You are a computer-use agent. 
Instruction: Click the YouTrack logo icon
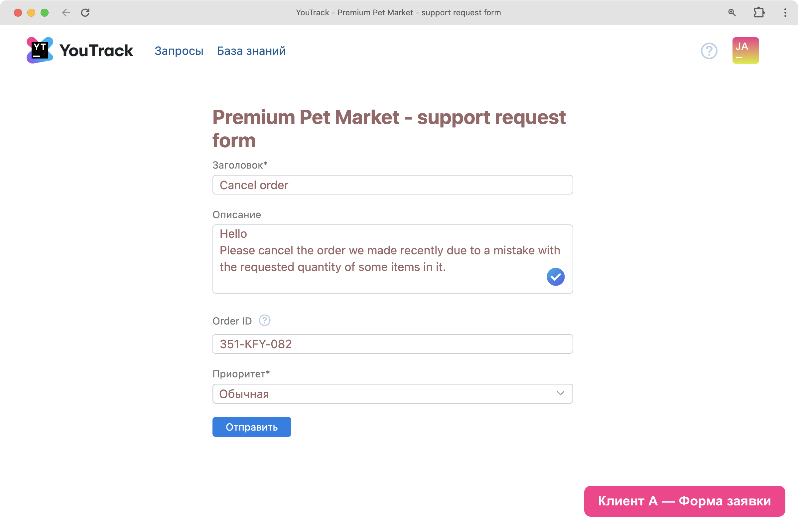[40, 50]
